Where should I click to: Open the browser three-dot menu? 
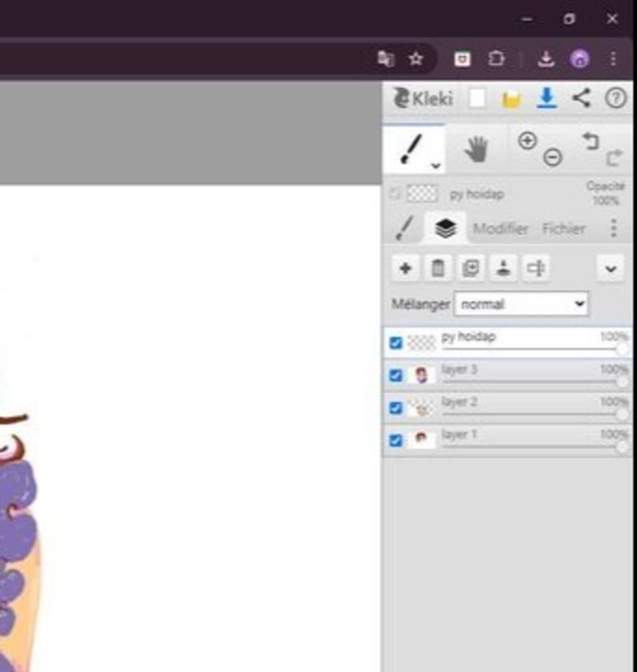[x=613, y=58]
